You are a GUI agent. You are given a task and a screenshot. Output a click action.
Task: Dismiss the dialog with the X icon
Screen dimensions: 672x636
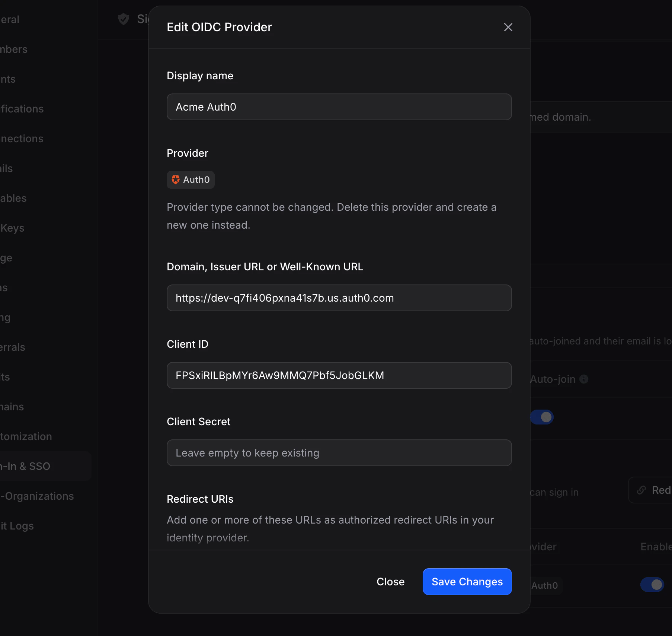click(x=508, y=27)
